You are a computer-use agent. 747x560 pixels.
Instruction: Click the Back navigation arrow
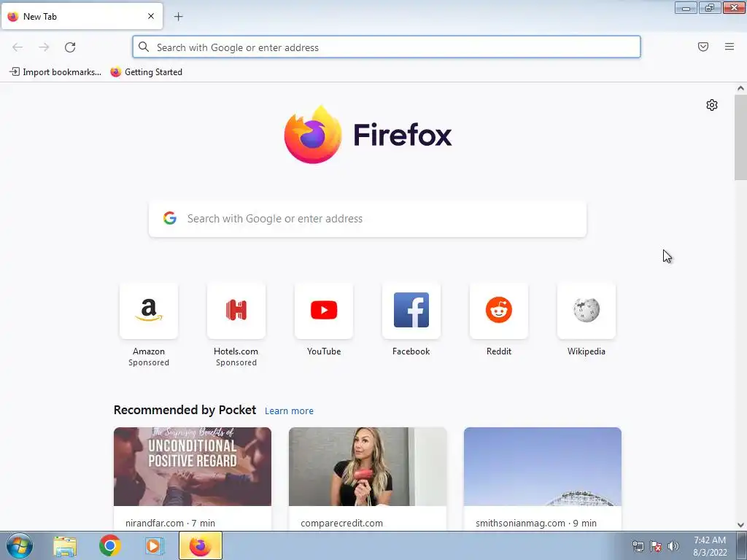point(18,47)
